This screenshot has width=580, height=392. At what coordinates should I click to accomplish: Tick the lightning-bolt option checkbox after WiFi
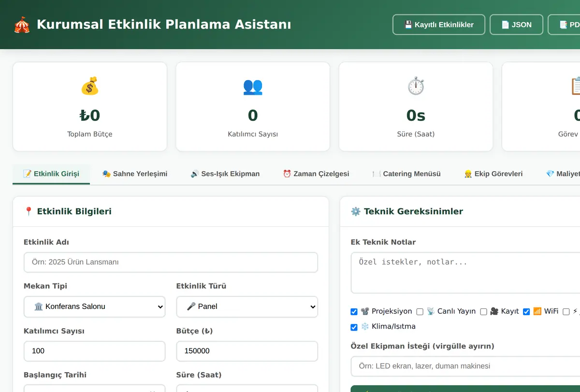tap(566, 312)
